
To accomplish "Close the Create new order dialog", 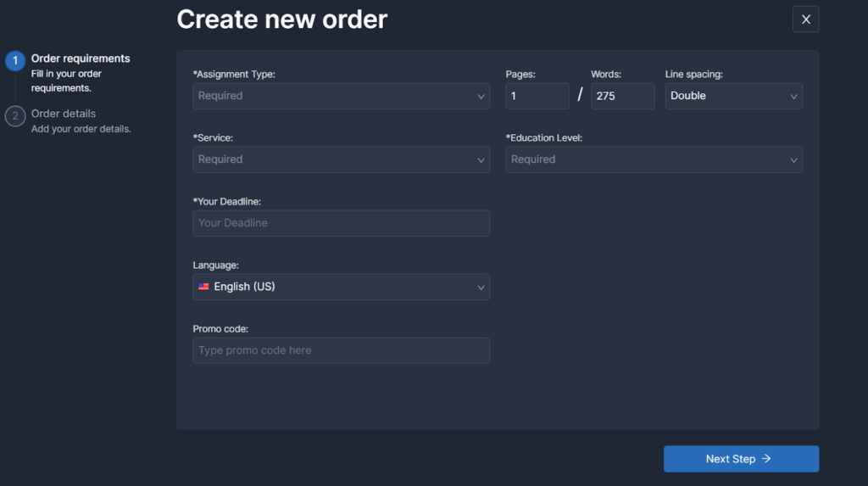I will pos(805,20).
